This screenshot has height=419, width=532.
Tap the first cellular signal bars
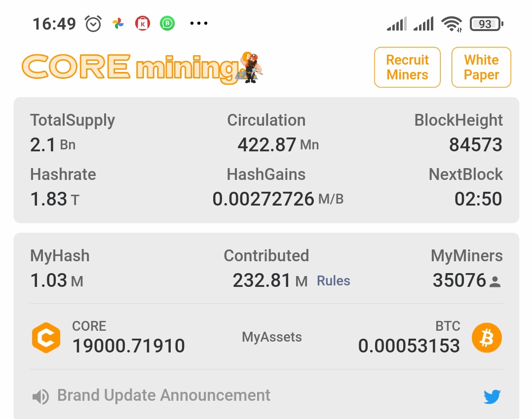pos(397,24)
